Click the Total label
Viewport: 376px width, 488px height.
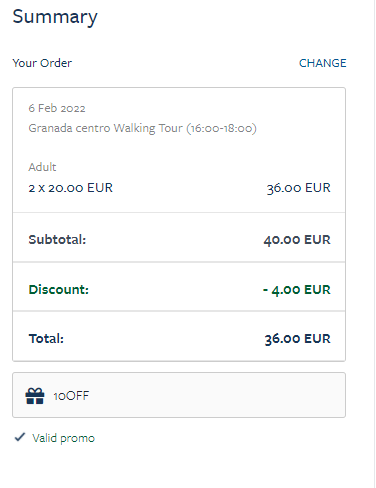tap(46, 339)
